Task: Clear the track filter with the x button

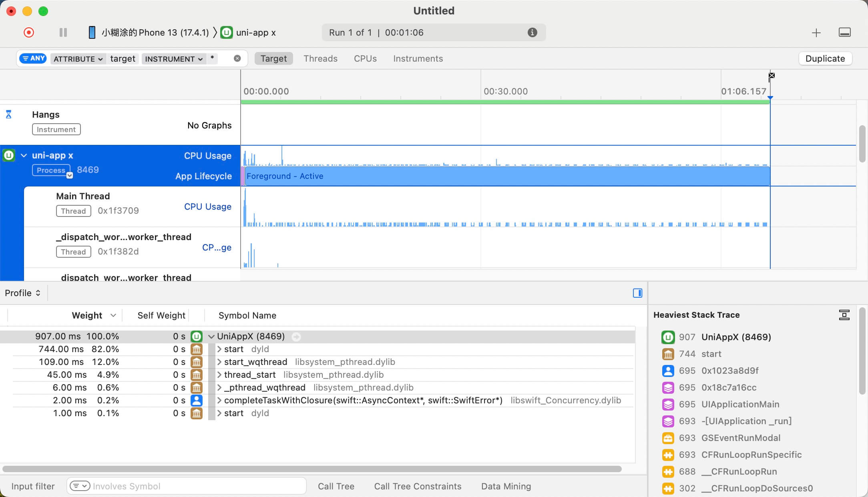Action: click(237, 58)
